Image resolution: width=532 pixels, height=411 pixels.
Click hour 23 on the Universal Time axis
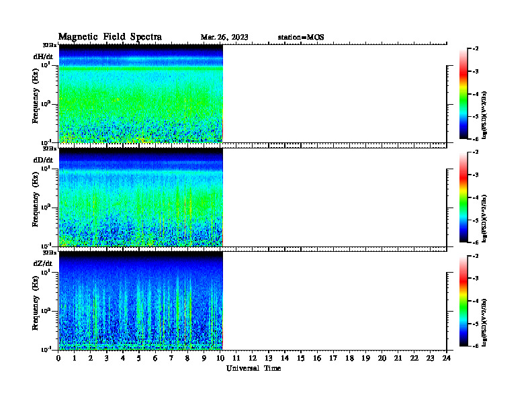[x=431, y=359]
